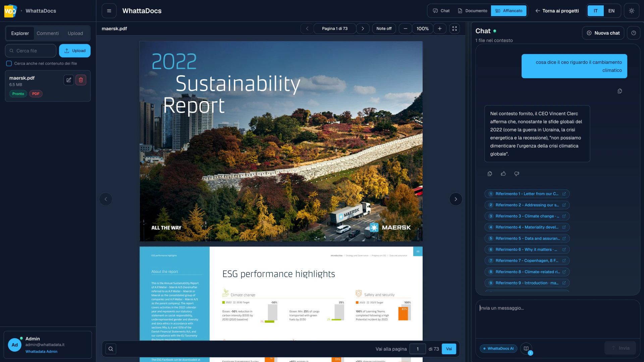The width and height of the screenshot is (644, 362).
Task: Select the WhattaDocs AI model chip
Action: tap(498, 349)
